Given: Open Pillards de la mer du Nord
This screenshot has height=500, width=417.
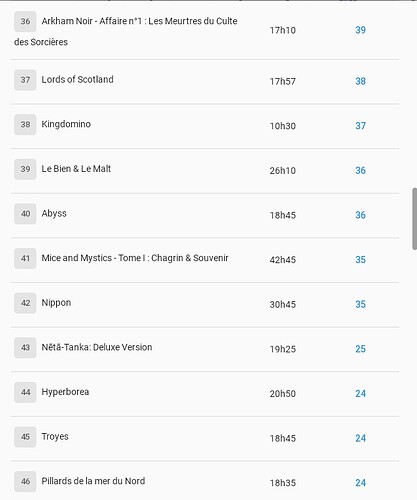Looking at the screenshot, I should point(93,481).
